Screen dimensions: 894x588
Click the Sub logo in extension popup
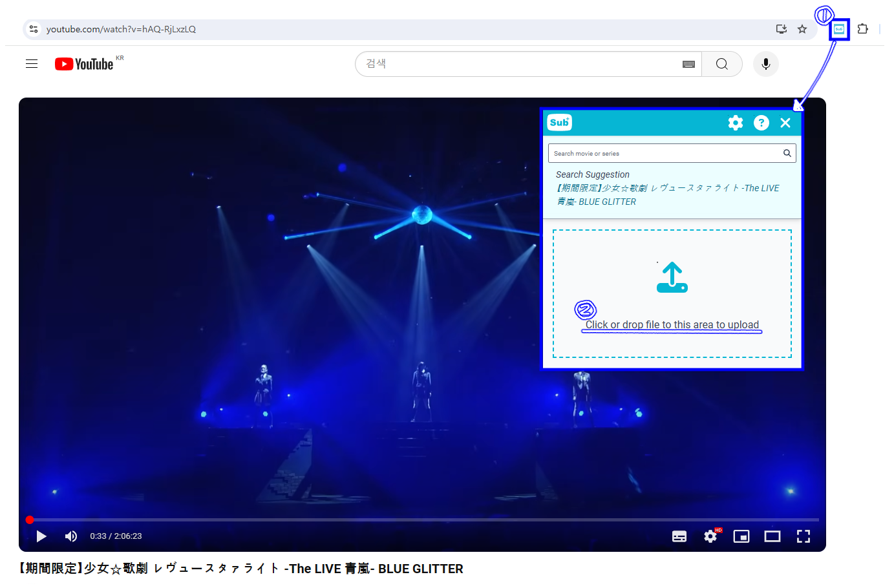560,123
